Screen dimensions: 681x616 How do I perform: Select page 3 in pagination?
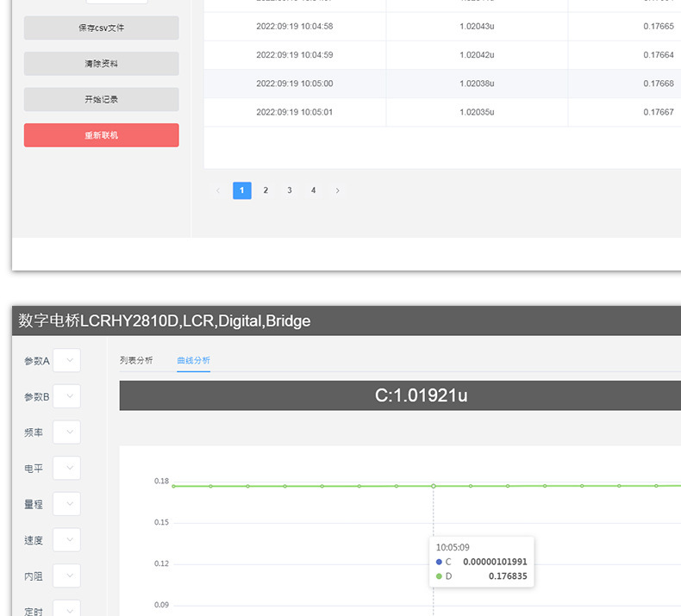290,190
